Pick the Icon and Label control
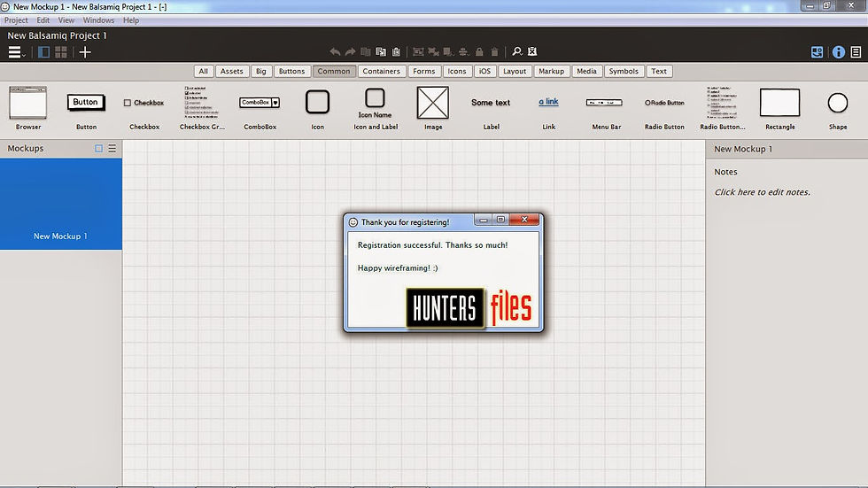This screenshot has height=488, width=868. (376, 108)
